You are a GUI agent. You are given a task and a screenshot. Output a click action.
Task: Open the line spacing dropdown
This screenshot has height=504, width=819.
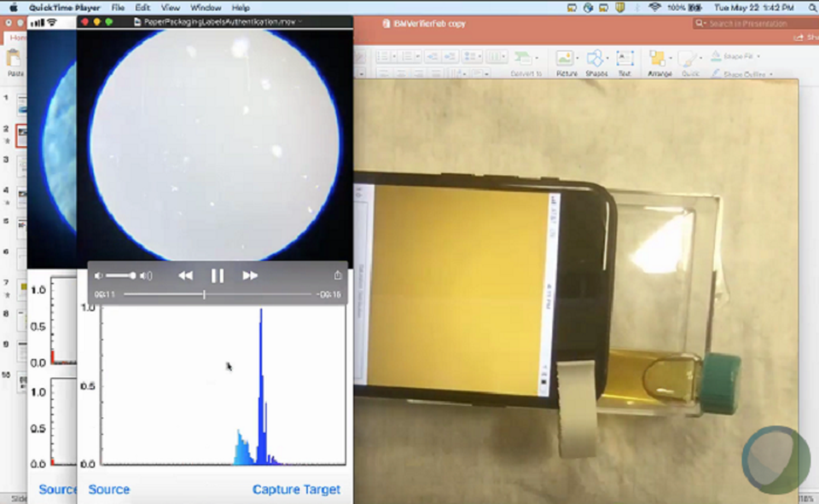473,56
